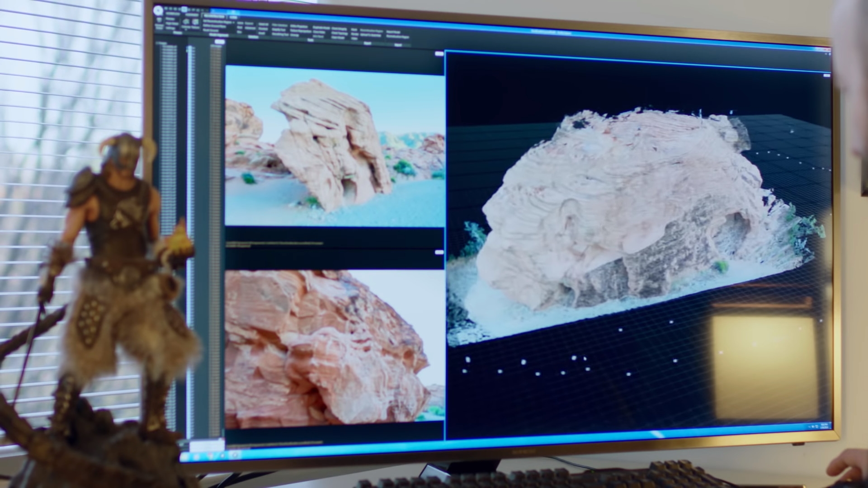868x488 pixels.
Task: Click the large Start process icon
Action: [x=159, y=21]
